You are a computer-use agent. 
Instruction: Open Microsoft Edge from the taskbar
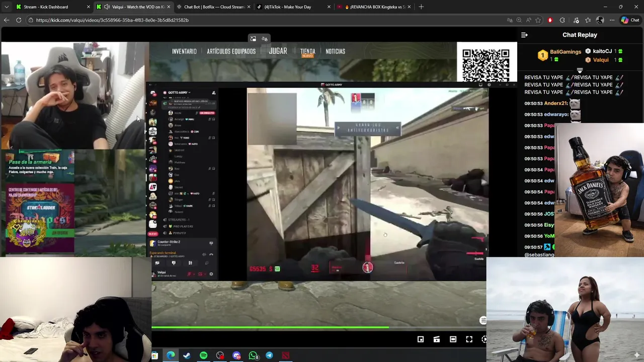pos(171,355)
